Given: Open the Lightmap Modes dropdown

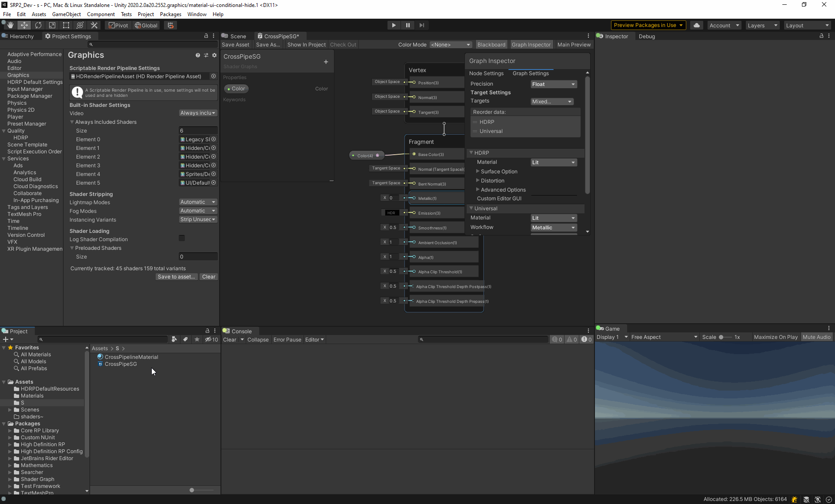Looking at the screenshot, I should 198,202.
